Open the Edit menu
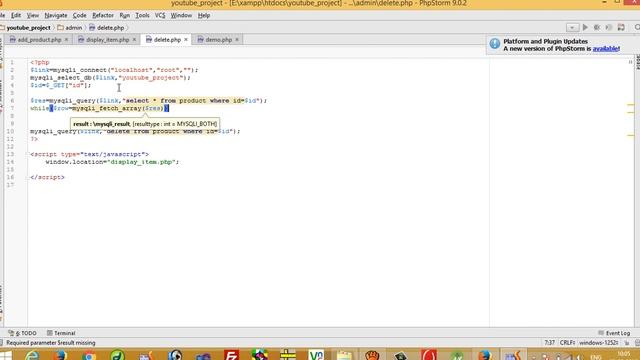This screenshot has width=640, height=360. click(16, 16)
